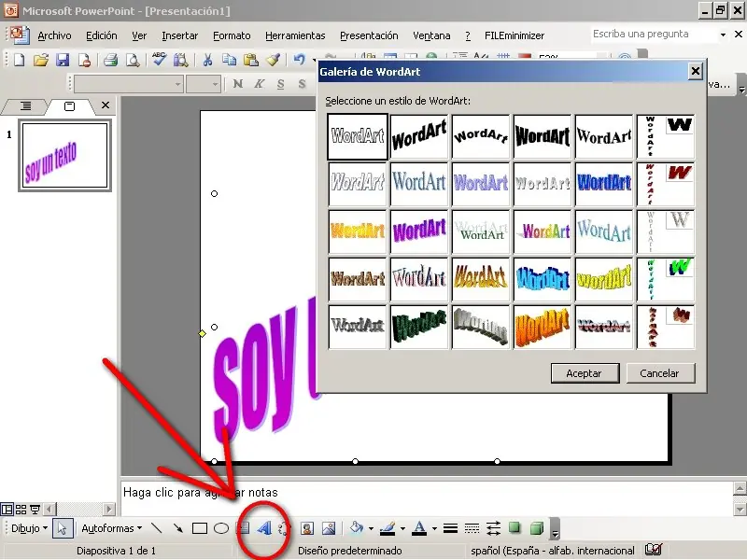The image size is (747, 560).
Task: Cancel the WordArt gallery dialog
Action: 660,373
